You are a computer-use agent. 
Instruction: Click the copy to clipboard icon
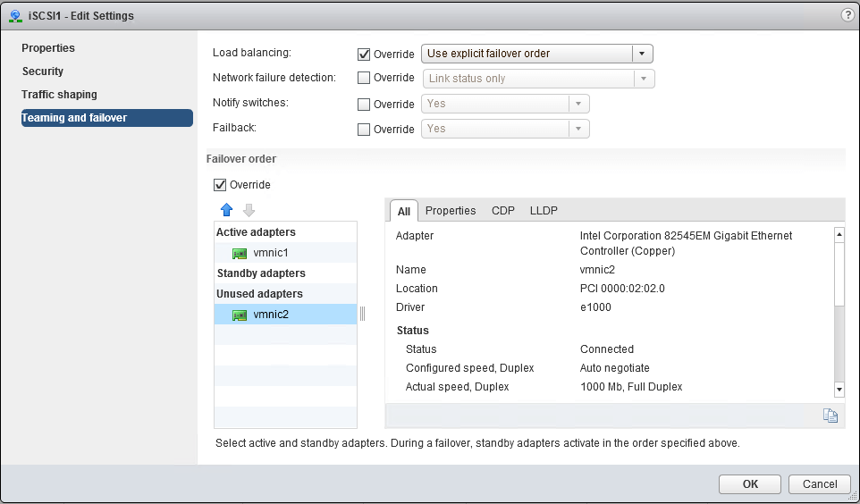(x=830, y=416)
